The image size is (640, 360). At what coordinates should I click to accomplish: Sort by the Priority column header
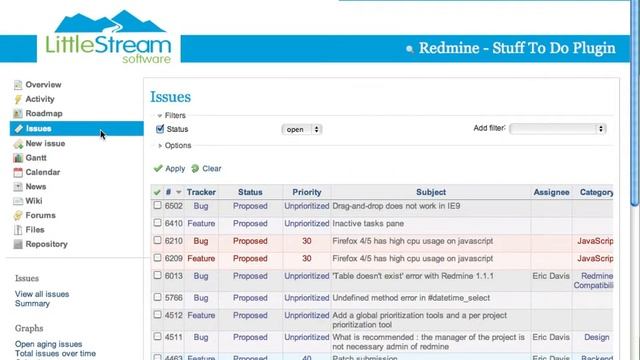(x=307, y=192)
